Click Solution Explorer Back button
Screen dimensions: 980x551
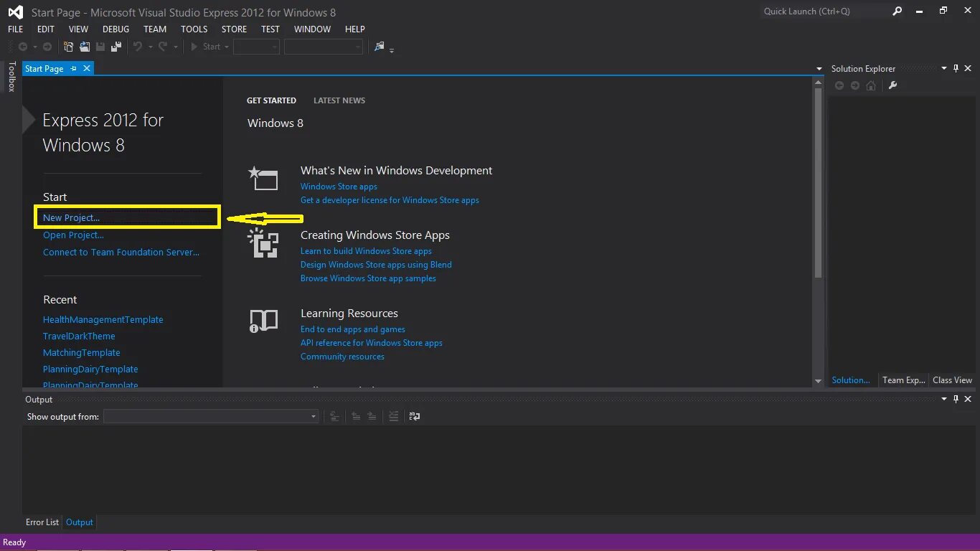point(839,85)
